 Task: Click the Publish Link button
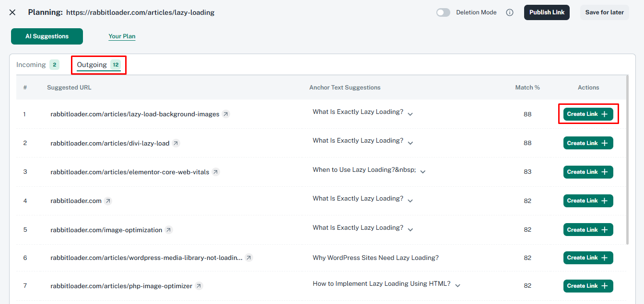click(547, 12)
